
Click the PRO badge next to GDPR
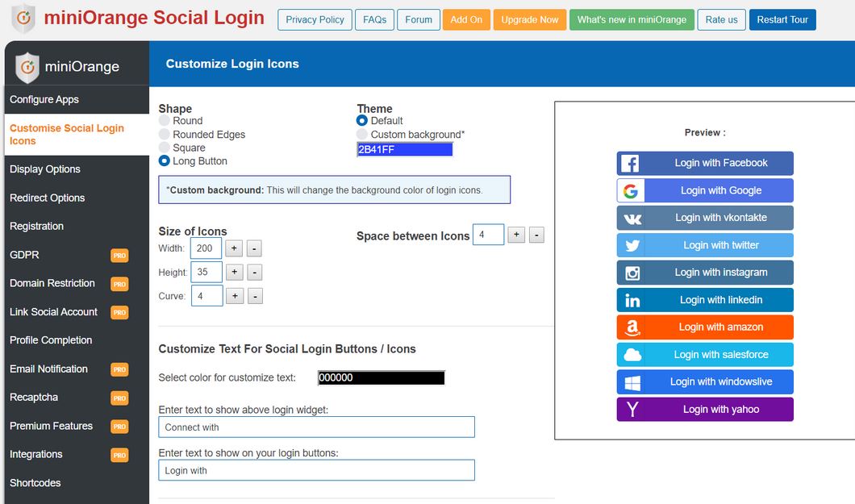(x=119, y=255)
